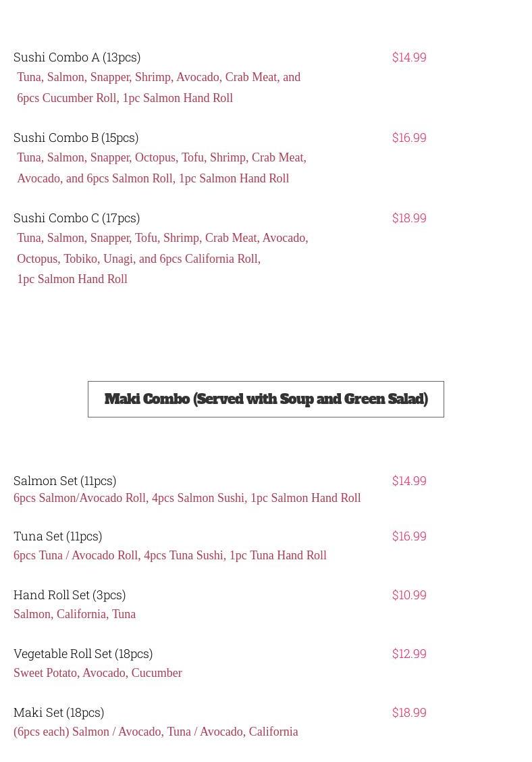Viewport: 532px width, 762px height.
Task: Open the Maki Set (18pcs) item
Action: (59, 713)
